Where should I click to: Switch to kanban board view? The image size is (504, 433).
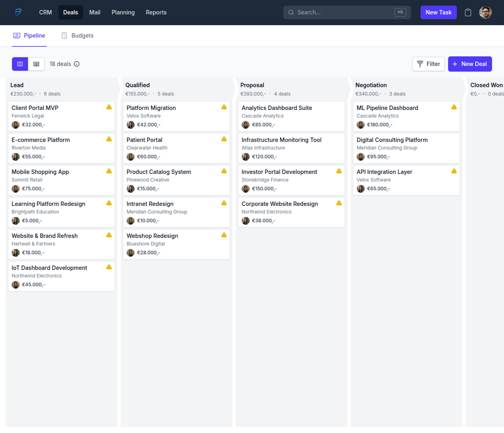tap(20, 64)
